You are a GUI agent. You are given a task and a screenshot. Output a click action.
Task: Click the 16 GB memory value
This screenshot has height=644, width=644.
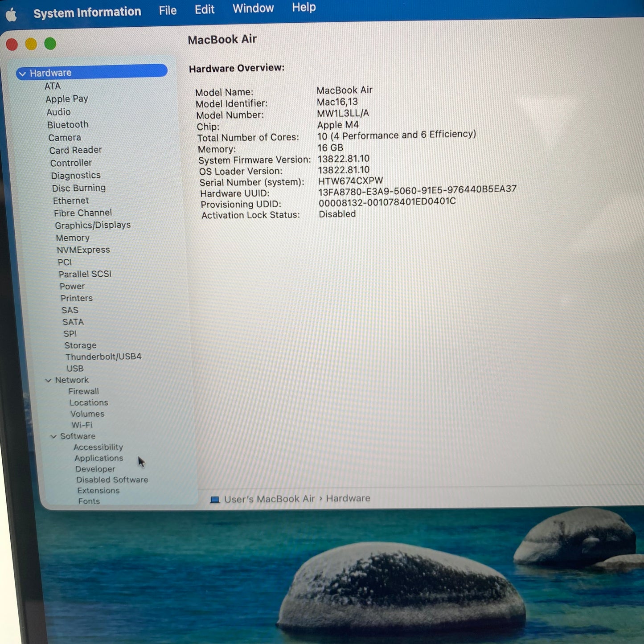[330, 148]
